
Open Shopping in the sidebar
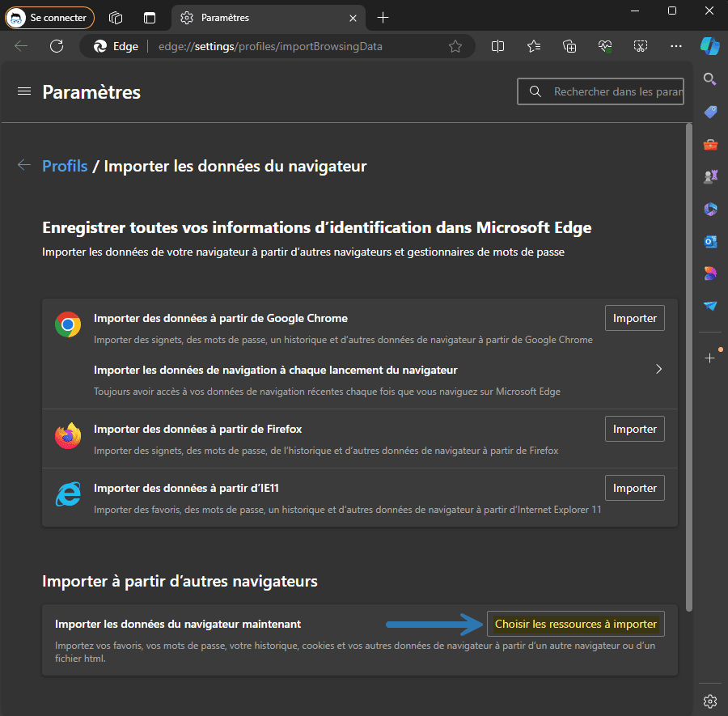click(709, 112)
